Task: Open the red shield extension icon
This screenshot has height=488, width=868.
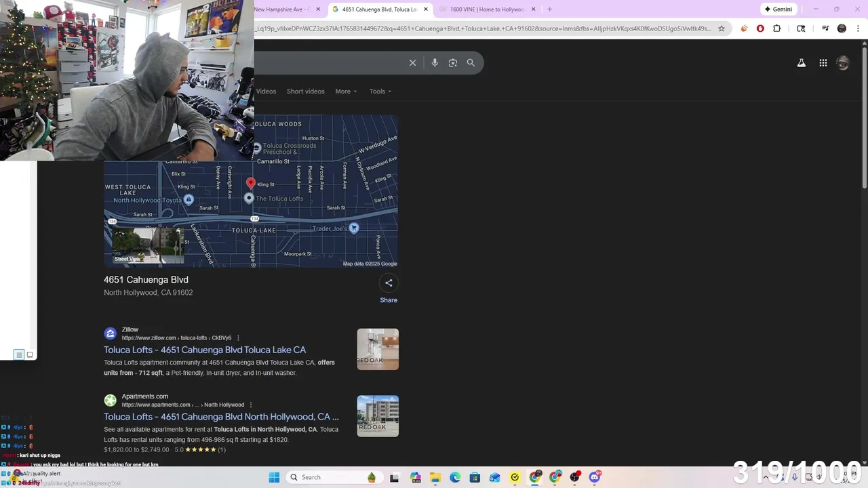Action: coord(760,28)
